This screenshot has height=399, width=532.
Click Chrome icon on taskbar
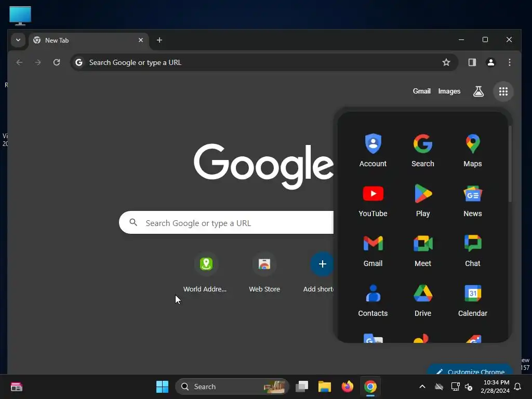370,387
